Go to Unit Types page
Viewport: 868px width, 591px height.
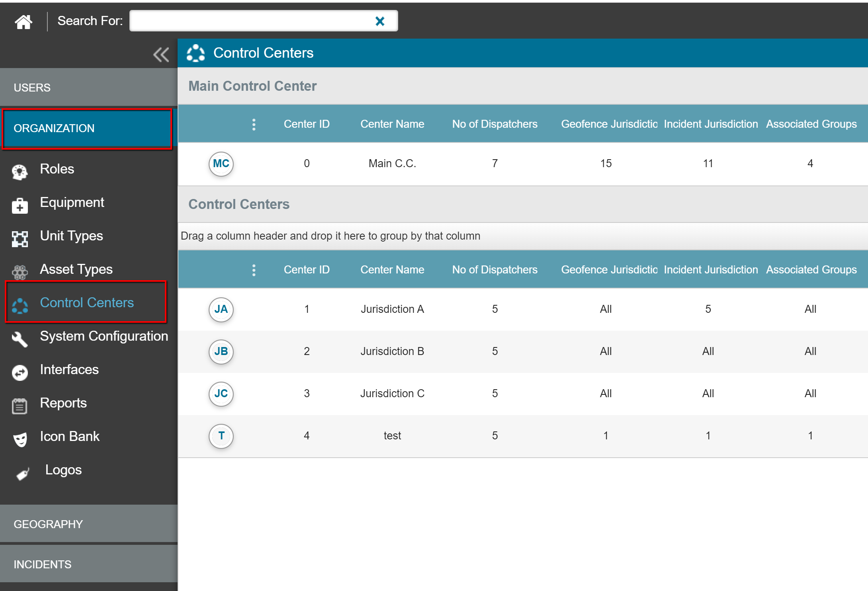71,236
